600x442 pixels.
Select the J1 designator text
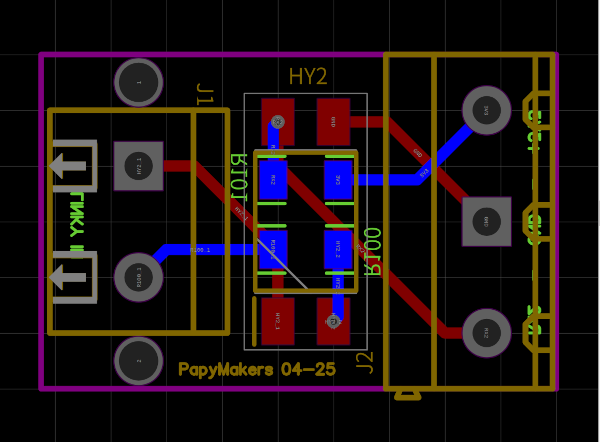(205, 94)
